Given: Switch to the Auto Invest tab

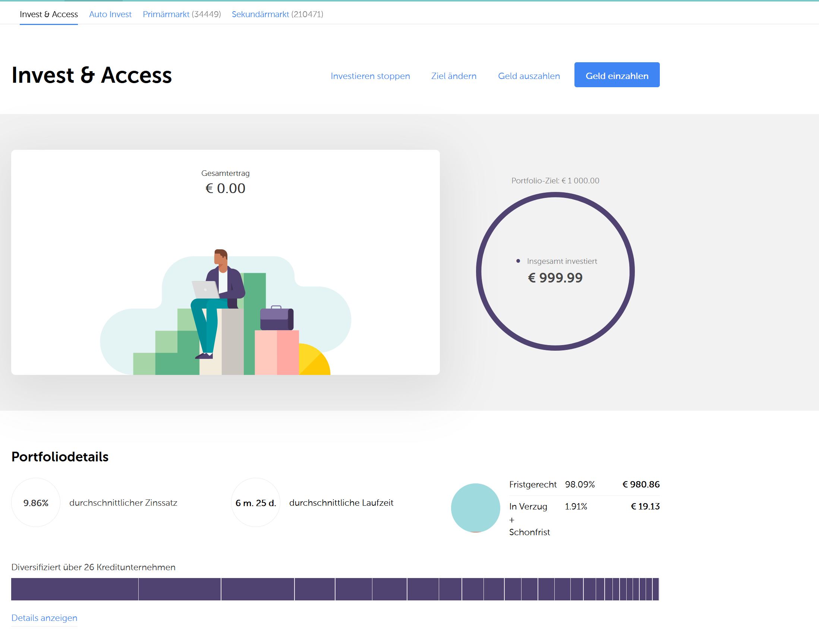Looking at the screenshot, I should [110, 14].
